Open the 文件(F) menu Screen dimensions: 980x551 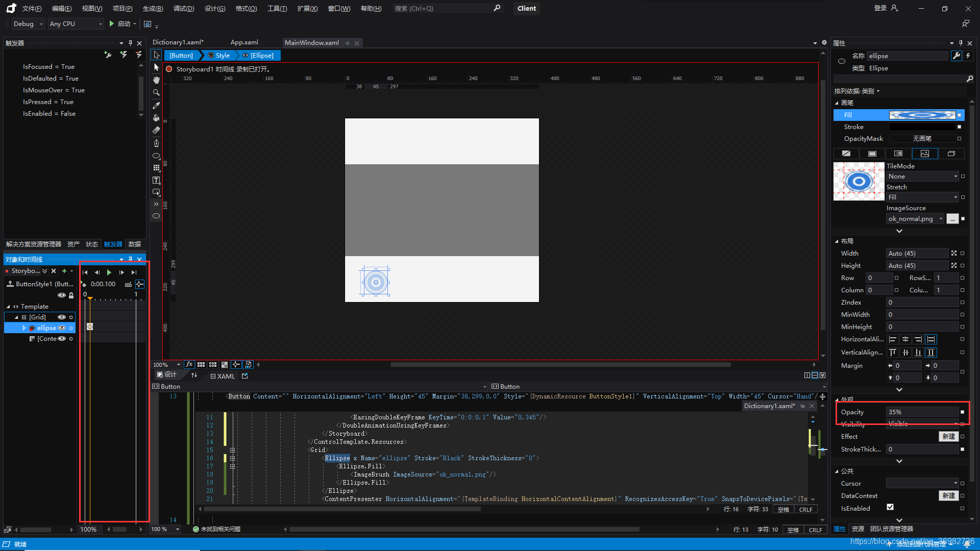pos(32,9)
